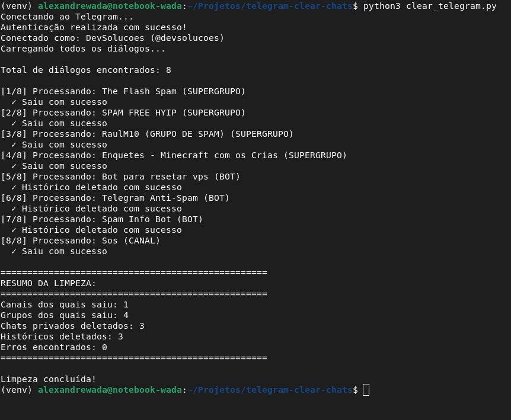Click the checkmark under Telegram Anti-Spam line

click(x=14, y=209)
